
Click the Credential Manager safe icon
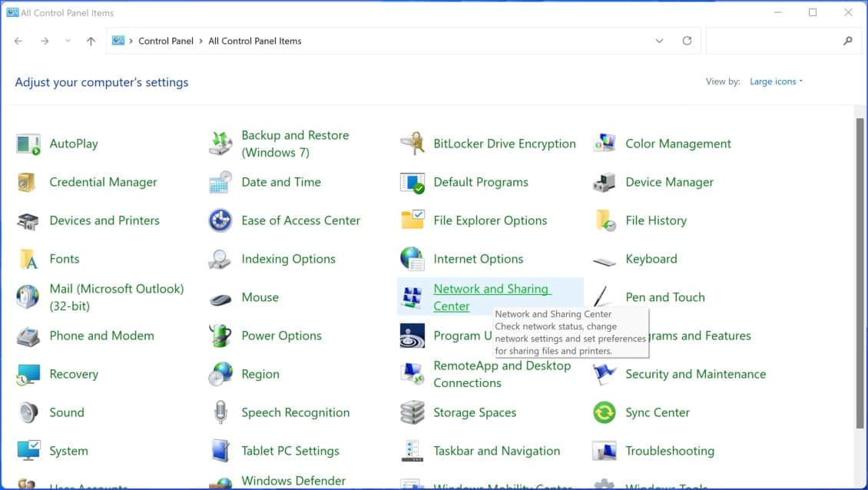tap(27, 182)
